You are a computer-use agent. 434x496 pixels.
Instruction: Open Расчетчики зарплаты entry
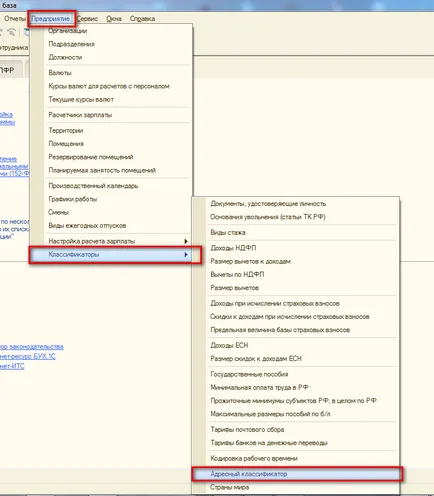pos(80,115)
